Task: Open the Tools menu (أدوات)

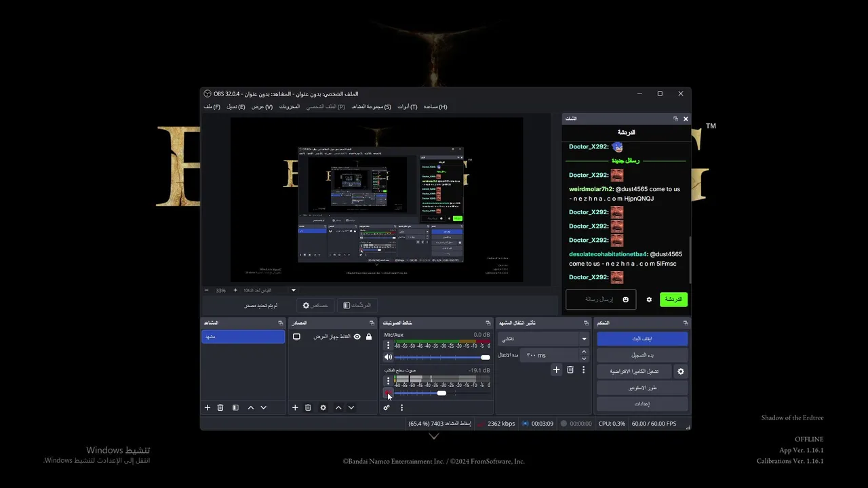Action: click(408, 106)
